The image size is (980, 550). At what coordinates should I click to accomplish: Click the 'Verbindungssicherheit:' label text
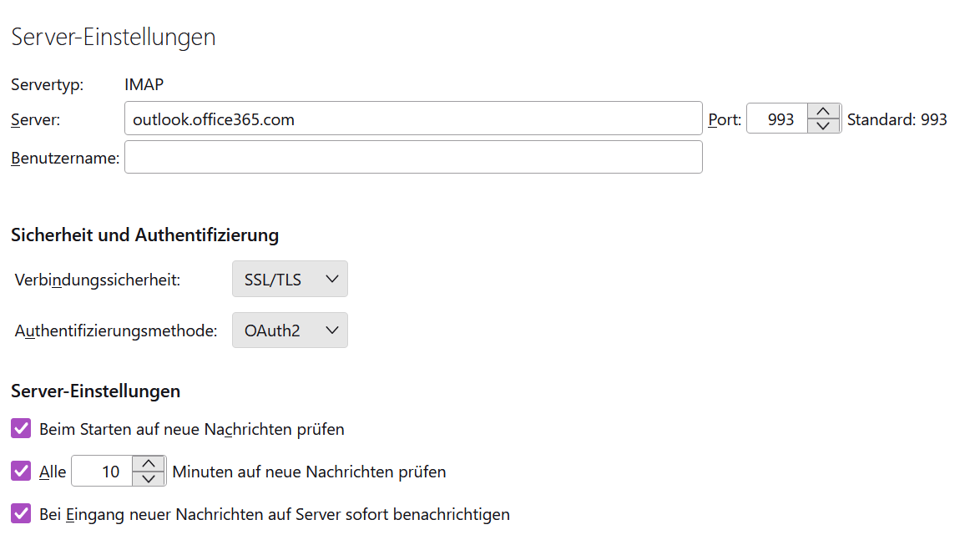(x=98, y=280)
